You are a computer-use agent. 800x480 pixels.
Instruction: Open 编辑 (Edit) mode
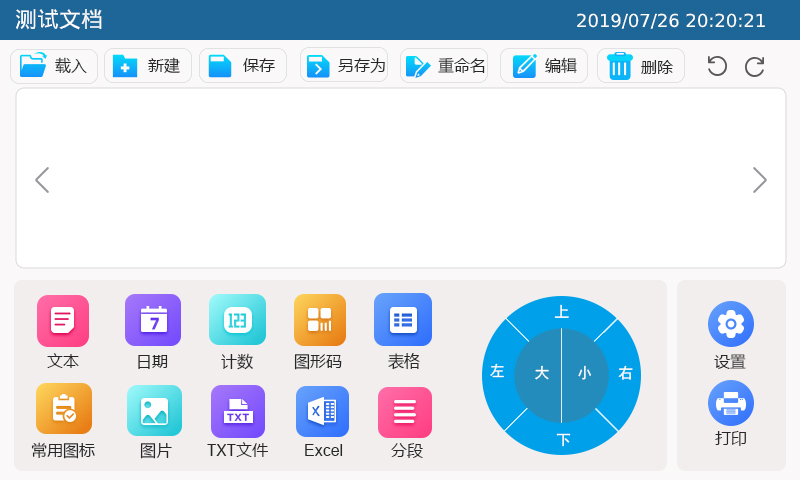point(544,66)
